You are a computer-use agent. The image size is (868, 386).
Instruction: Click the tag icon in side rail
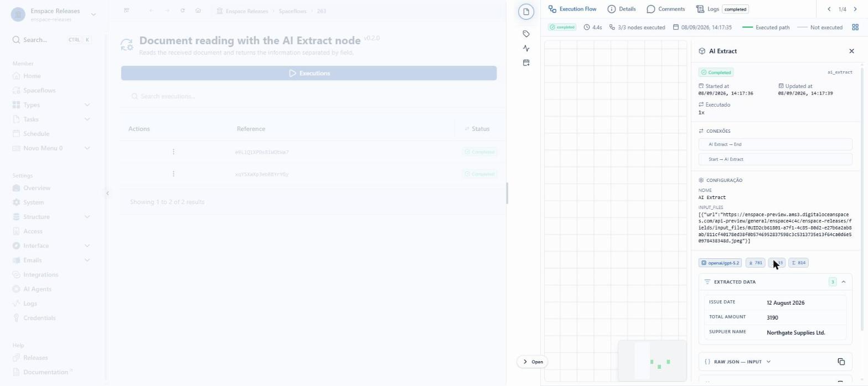[526, 34]
